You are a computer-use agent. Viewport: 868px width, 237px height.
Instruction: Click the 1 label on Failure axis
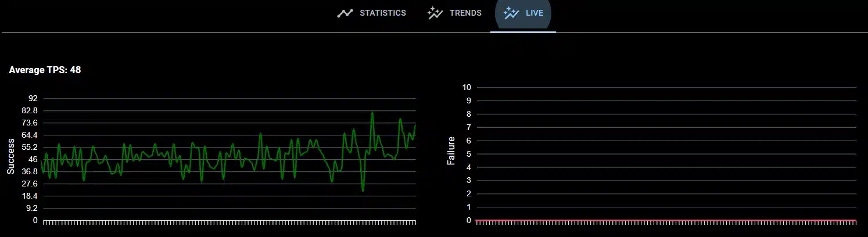tap(468, 207)
